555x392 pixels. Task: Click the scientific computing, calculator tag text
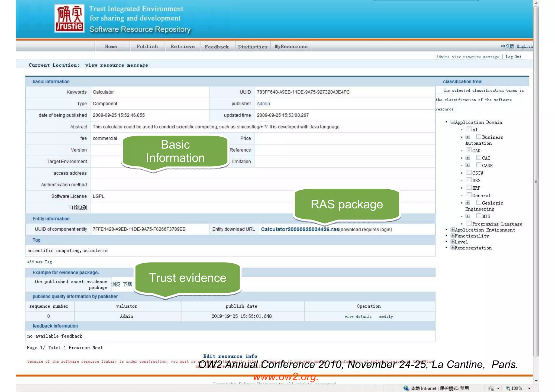68,251
